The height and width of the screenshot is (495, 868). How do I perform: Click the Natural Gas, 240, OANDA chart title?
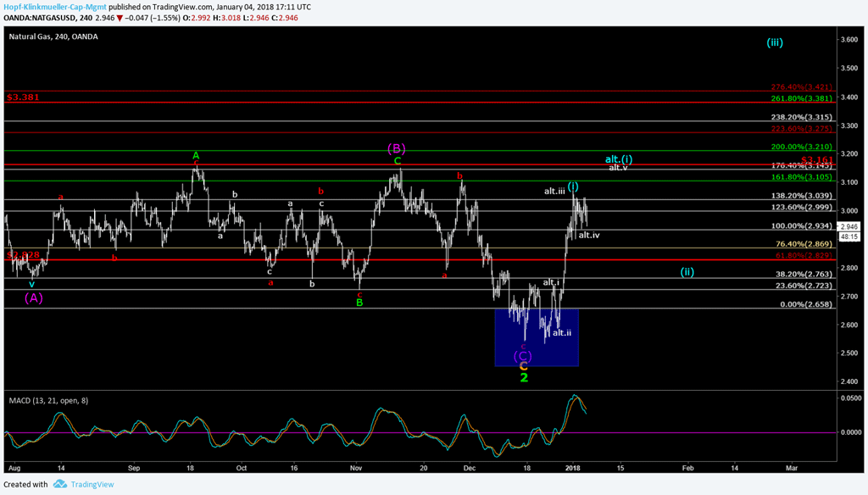[51, 36]
